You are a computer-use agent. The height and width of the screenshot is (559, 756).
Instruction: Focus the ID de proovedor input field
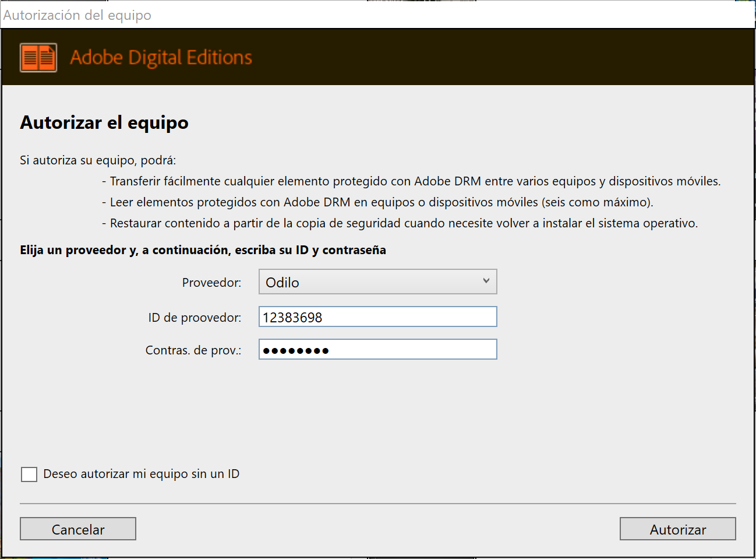coord(377,317)
